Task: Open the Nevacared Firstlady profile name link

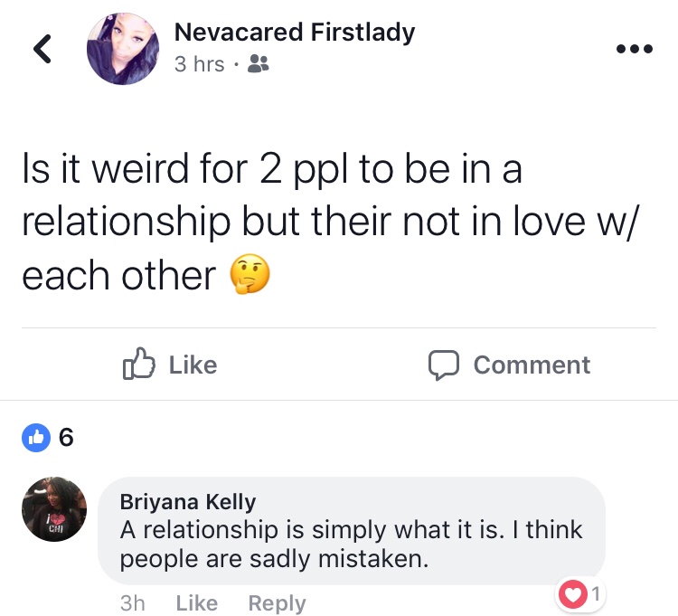Action: [x=294, y=33]
